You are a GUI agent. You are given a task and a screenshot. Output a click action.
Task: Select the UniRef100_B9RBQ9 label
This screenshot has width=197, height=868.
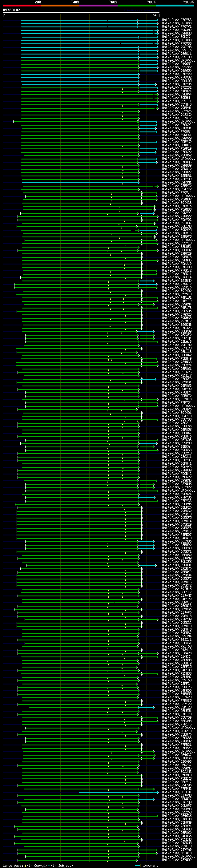click(x=177, y=165)
